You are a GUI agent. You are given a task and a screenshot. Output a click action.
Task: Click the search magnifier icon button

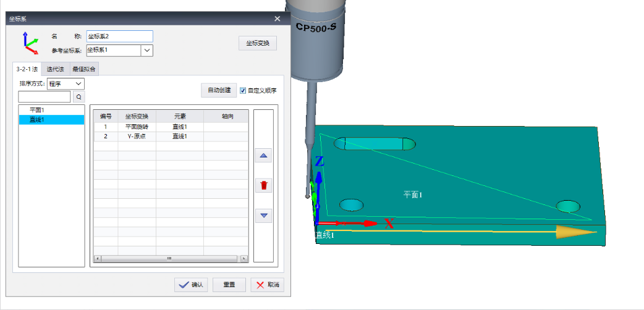79,97
